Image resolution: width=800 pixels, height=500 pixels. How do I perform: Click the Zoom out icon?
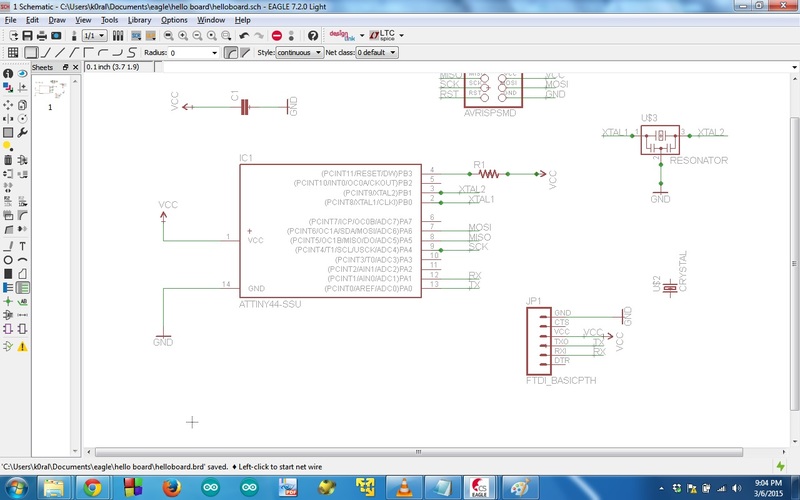(197, 36)
